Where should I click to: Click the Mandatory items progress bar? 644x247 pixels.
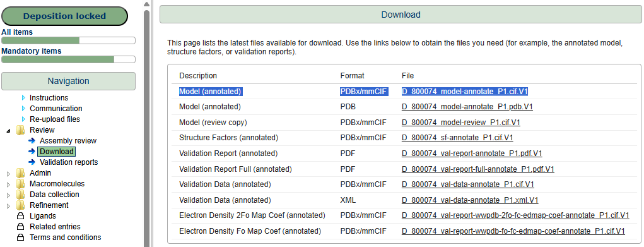[68, 59]
